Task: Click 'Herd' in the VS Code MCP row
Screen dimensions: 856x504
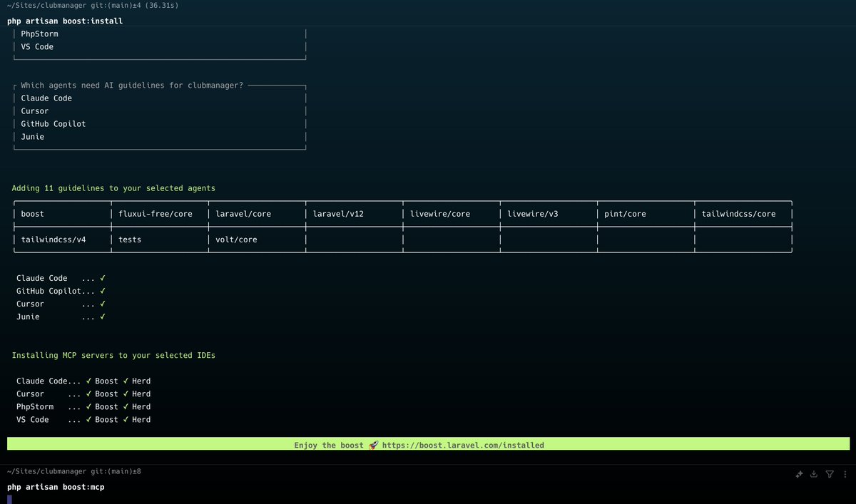Action: [x=141, y=419]
